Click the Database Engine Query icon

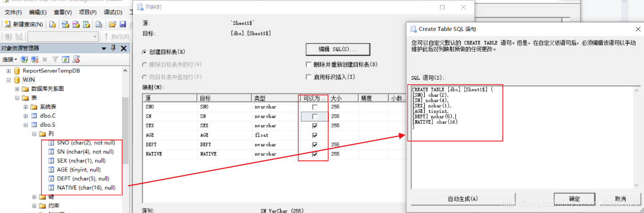point(52,24)
